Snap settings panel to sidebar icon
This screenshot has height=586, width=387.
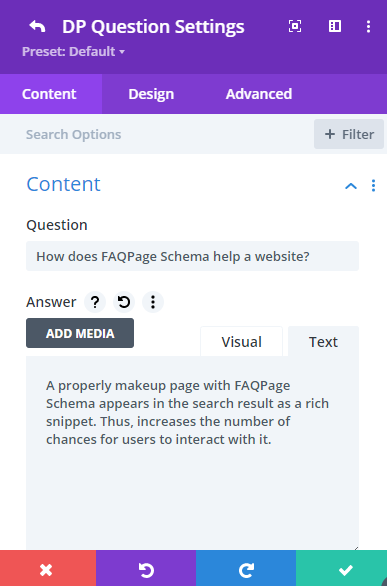click(335, 26)
